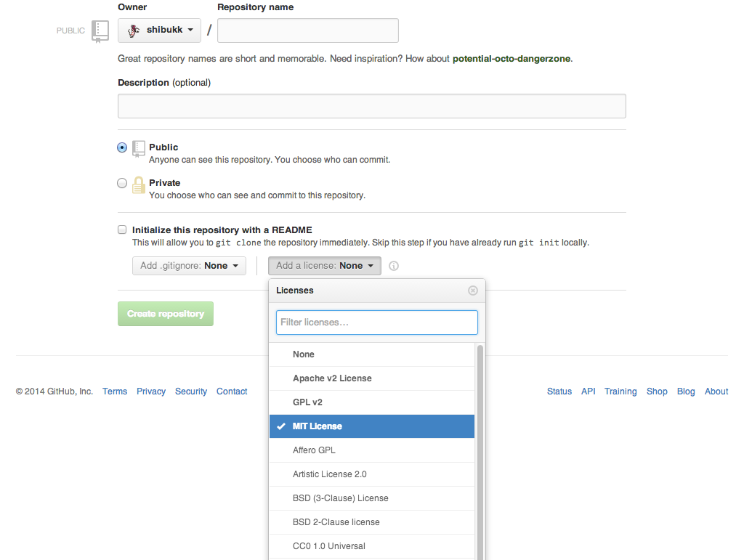Open the Contact footer link
This screenshot has height=560, width=744.
(232, 391)
